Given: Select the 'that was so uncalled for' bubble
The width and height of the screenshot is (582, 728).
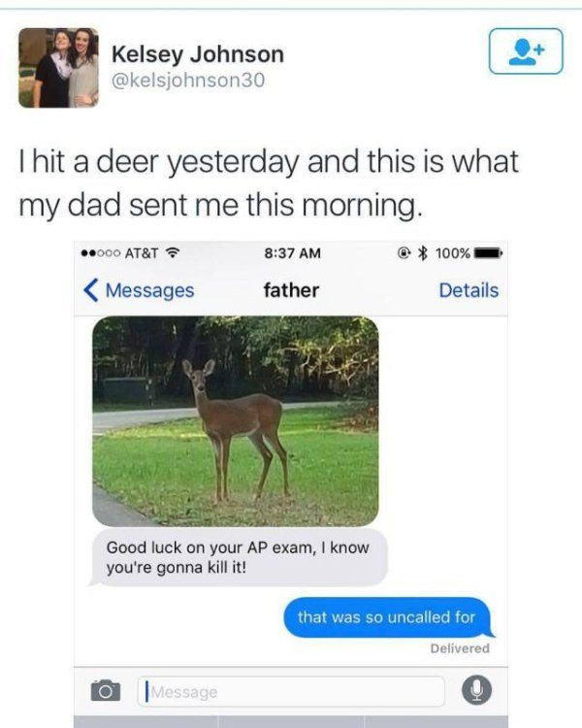Looking at the screenshot, I should (388, 617).
